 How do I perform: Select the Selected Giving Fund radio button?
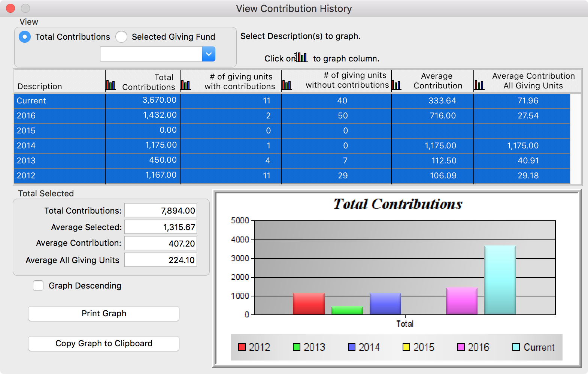click(x=121, y=37)
